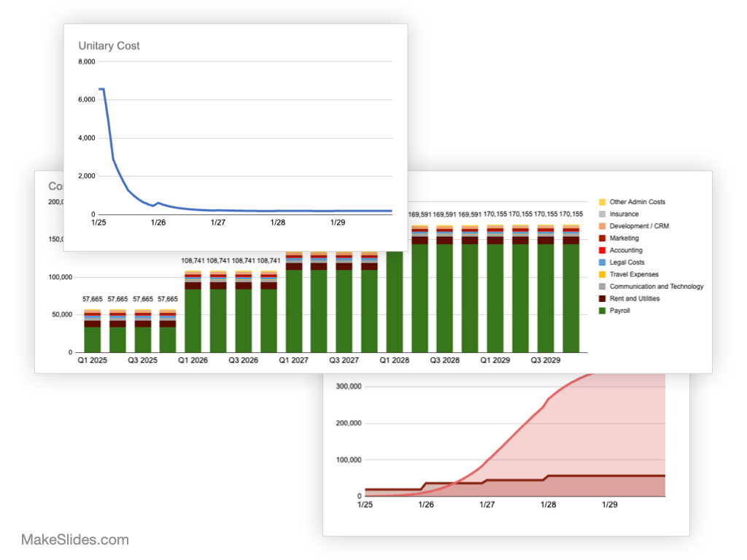Screen dimensions: 747x560
Task: Select Communication and Technology legend label
Action: (657, 287)
